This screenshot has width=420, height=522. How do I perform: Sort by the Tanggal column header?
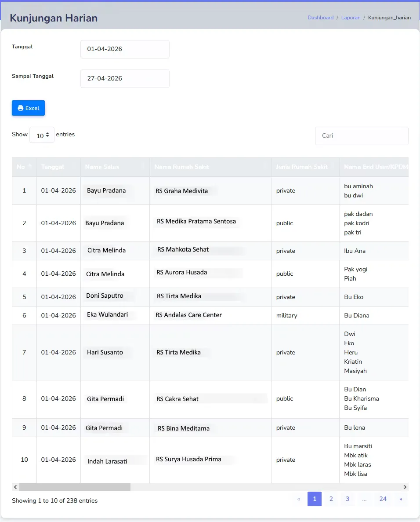click(58, 167)
